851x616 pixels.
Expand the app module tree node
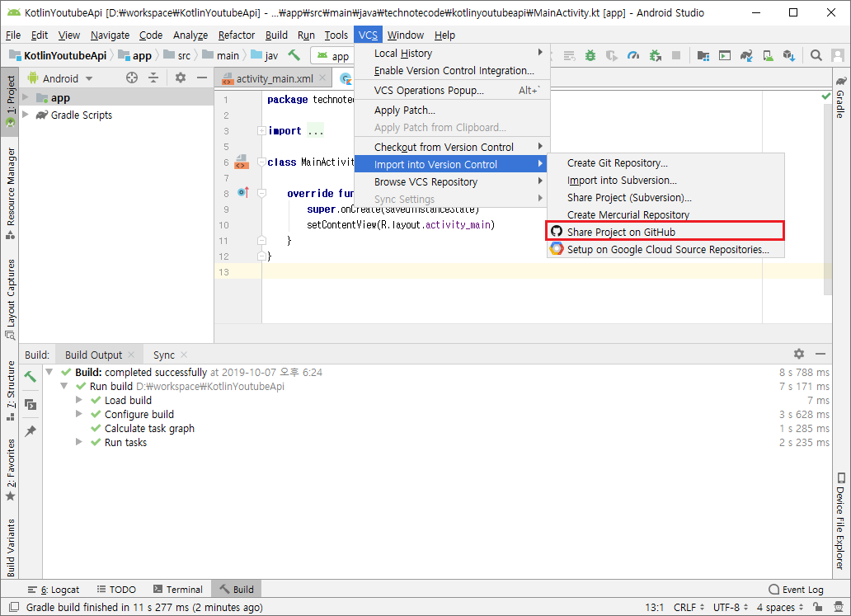coord(25,97)
